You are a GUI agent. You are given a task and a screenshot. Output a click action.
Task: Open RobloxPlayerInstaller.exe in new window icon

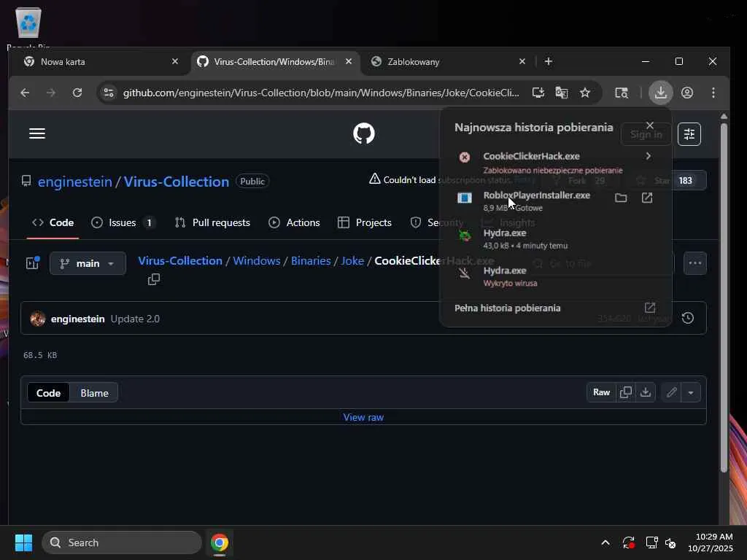[x=647, y=198]
